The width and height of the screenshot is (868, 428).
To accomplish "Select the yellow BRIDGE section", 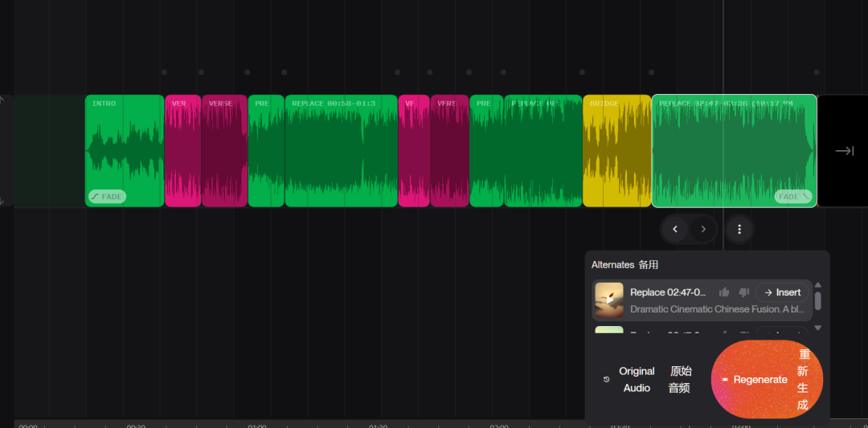I will 616,151.
